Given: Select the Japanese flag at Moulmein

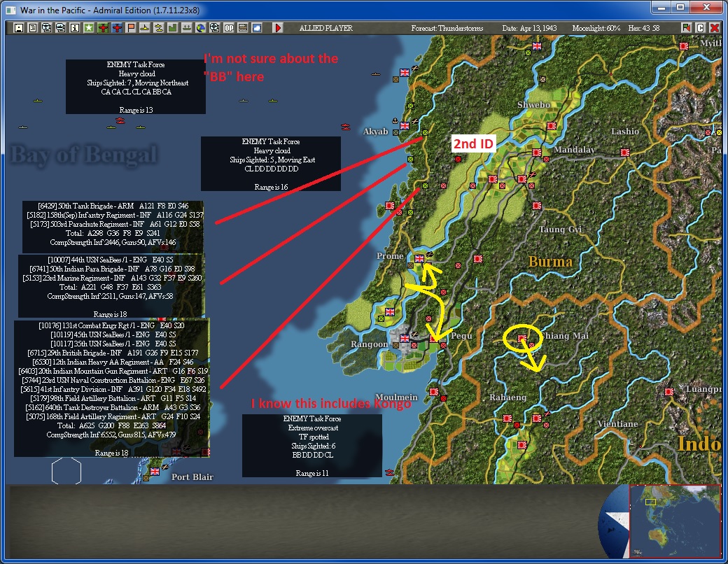Looking at the screenshot, I should (433, 392).
